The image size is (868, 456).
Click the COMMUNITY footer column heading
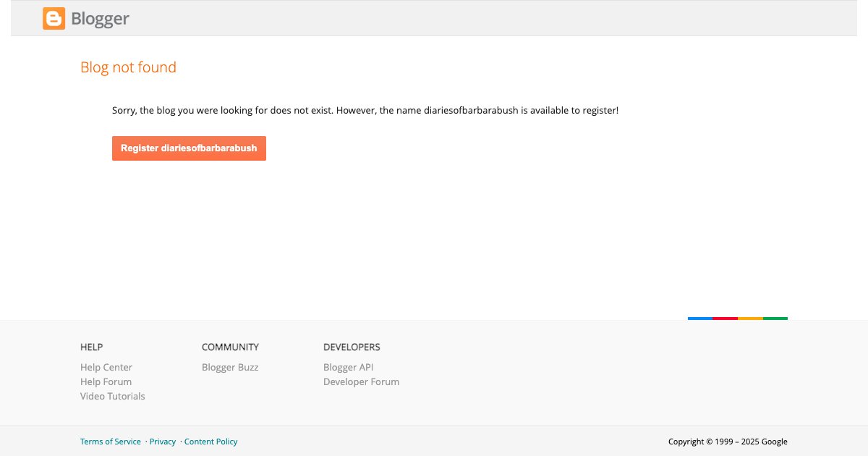(x=230, y=347)
